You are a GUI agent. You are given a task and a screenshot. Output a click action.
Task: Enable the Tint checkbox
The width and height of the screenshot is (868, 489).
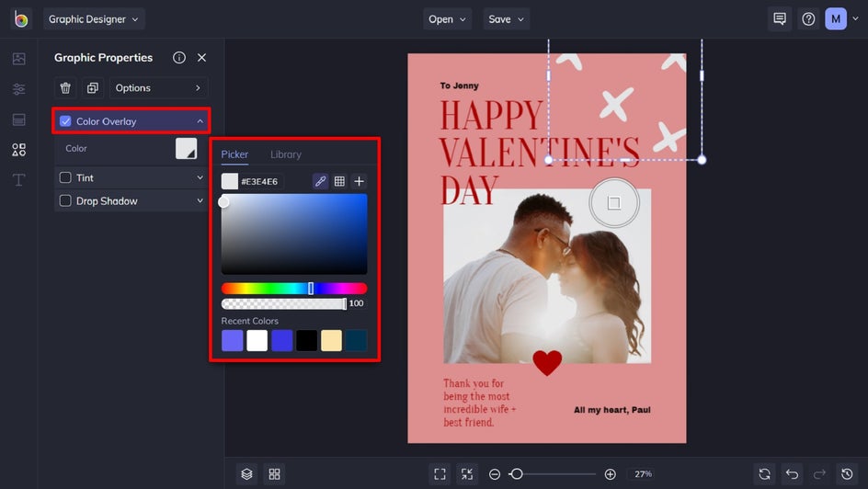[65, 177]
